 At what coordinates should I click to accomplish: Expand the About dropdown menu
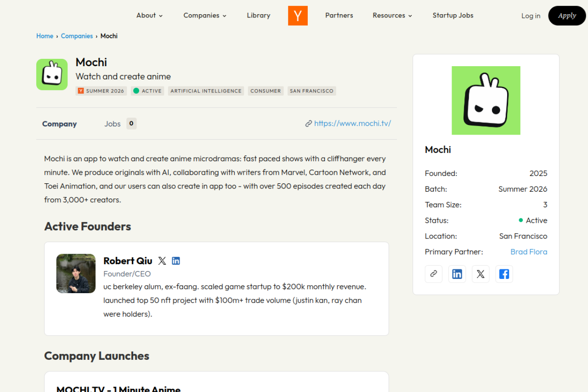click(x=150, y=16)
